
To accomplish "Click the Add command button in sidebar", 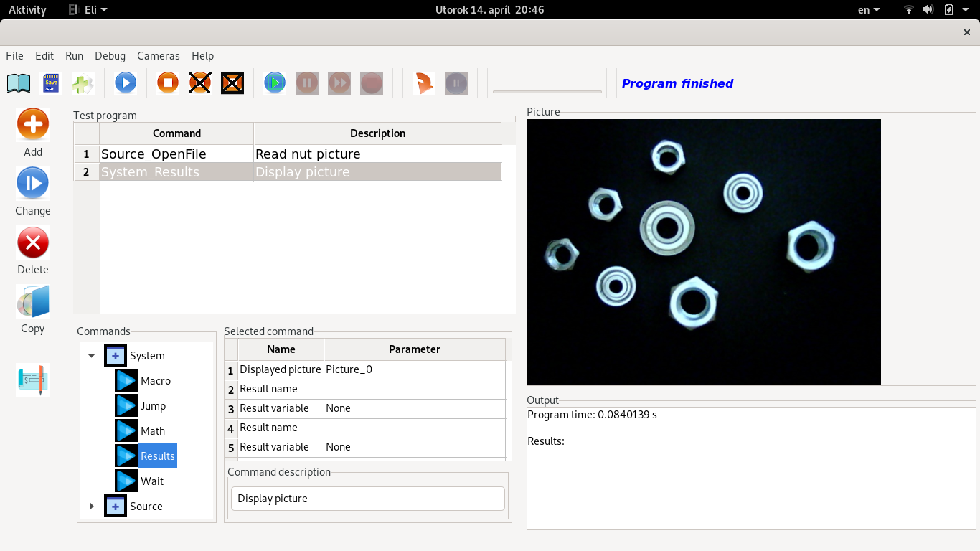I will [x=33, y=125].
